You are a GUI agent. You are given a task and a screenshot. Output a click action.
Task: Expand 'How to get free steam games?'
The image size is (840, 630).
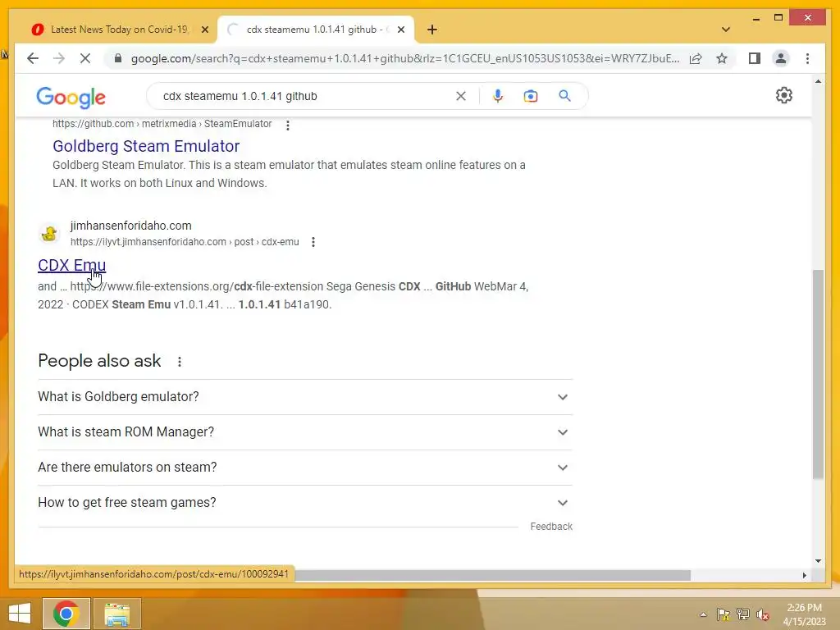click(305, 503)
